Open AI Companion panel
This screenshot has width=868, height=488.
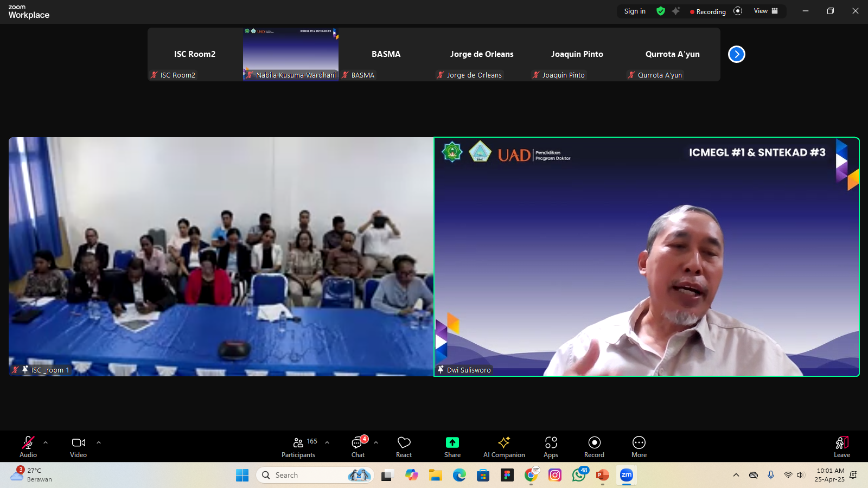click(504, 447)
